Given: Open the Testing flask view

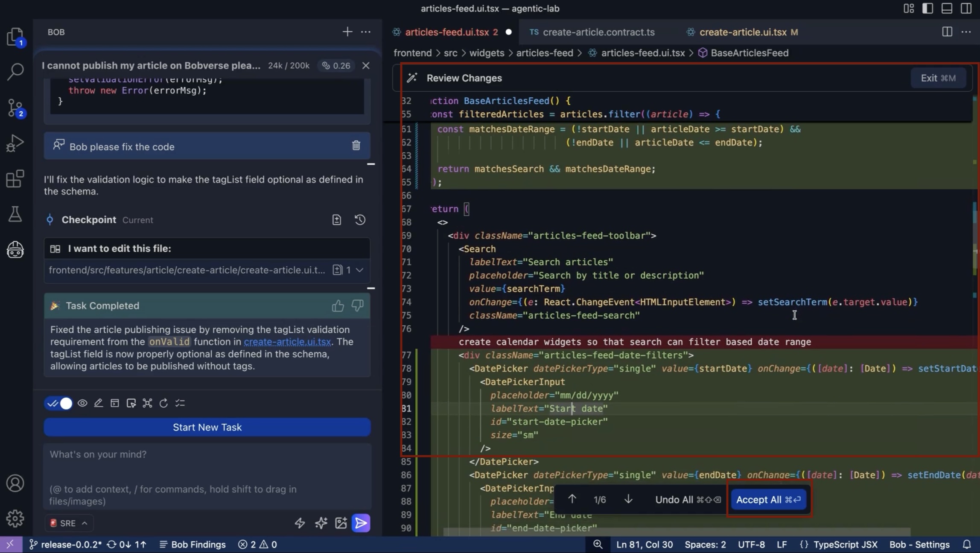Looking at the screenshot, I should pos(15,214).
